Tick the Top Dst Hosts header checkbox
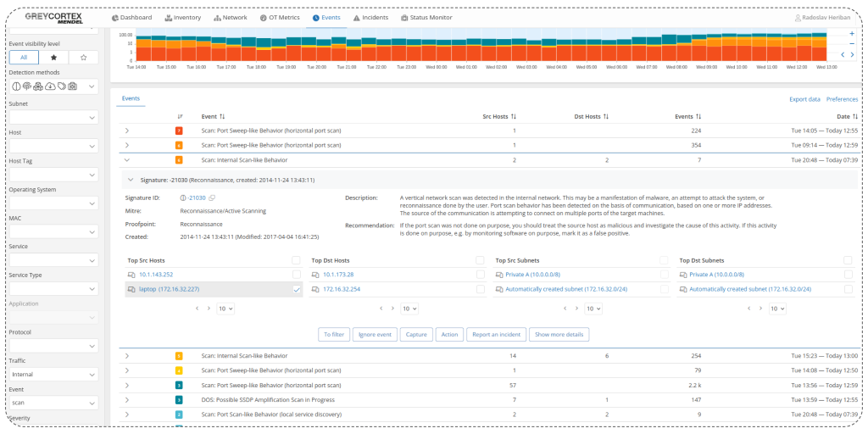 (480, 260)
